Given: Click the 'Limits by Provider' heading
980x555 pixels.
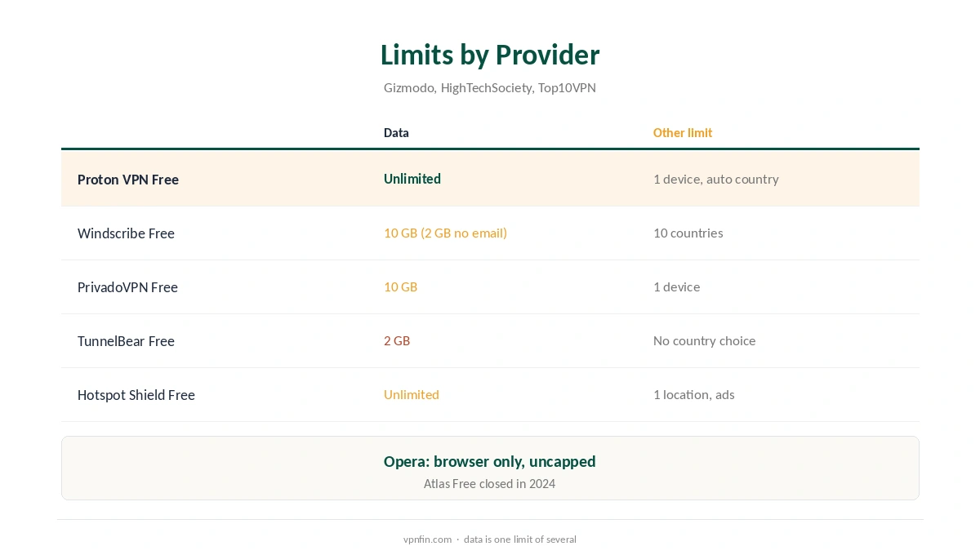Looking at the screenshot, I should tap(490, 55).
